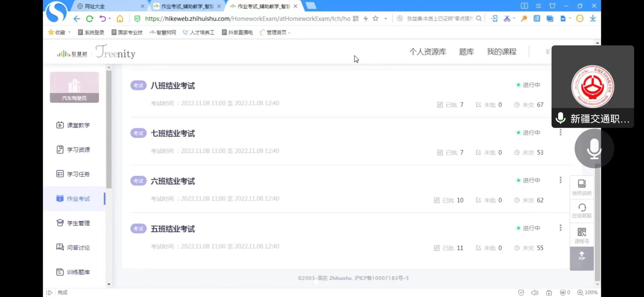This screenshot has height=297, width=644.
Task: Open the more options menu for 六班结业考试
Action: point(561,180)
